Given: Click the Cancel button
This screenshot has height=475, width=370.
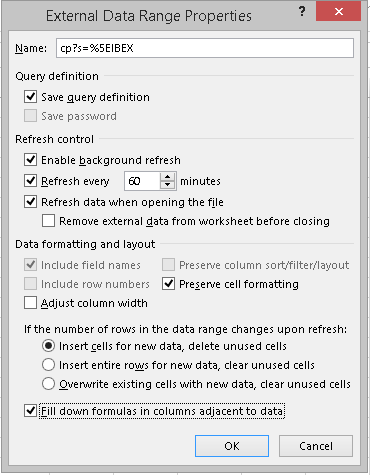Looking at the screenshot, I should [x=316, y=446].
